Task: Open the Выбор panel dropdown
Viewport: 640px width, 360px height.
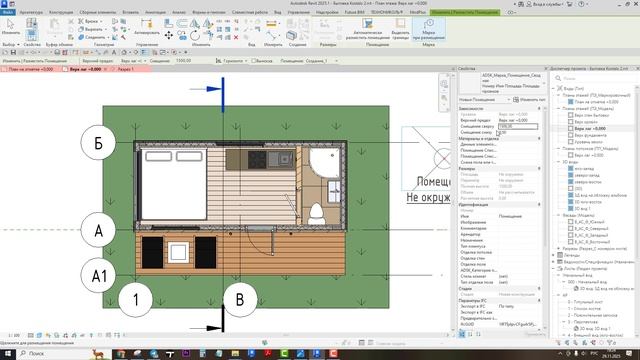Action: [11, 44]
